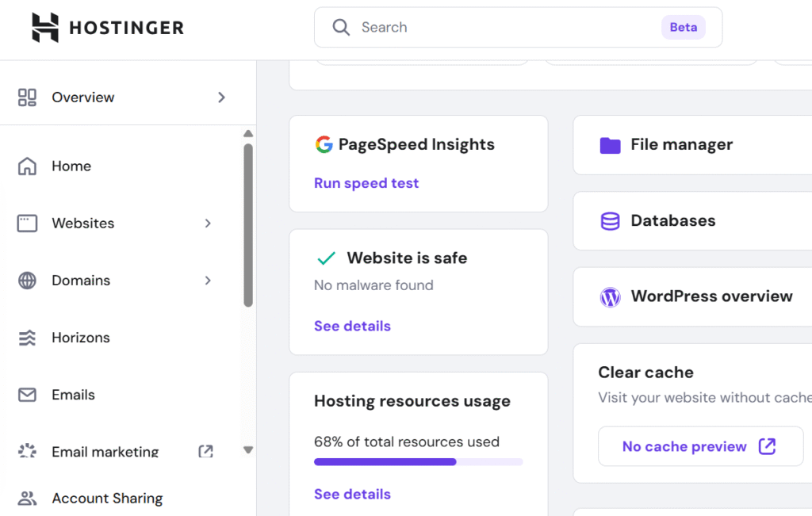Click the green checkmark safety icon
This screenshot has height=516, width=812.
326,258
